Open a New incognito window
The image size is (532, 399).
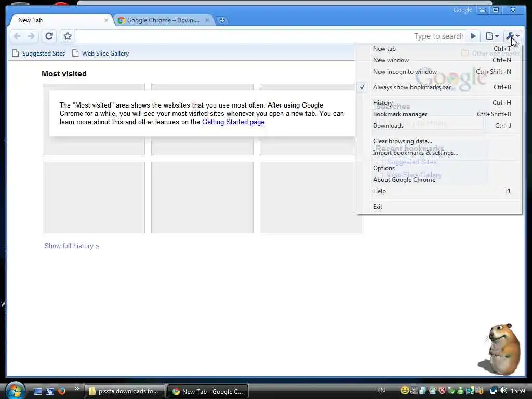pyautogui.click(x=438, y=72)
